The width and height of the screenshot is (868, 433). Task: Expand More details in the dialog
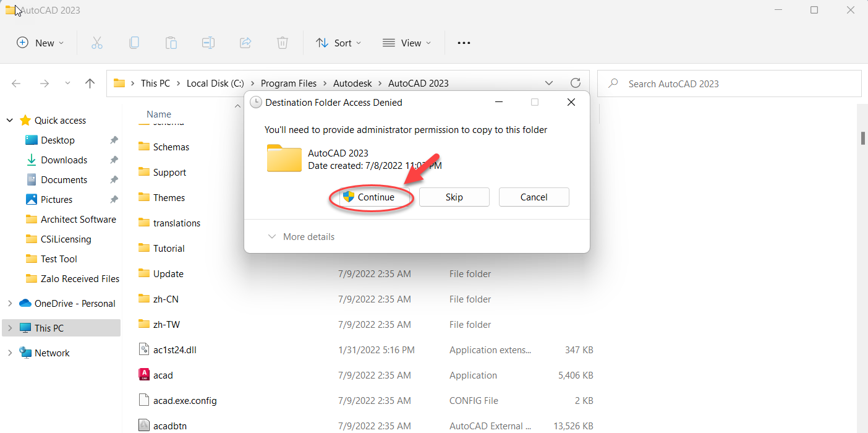tap(301, 237)
